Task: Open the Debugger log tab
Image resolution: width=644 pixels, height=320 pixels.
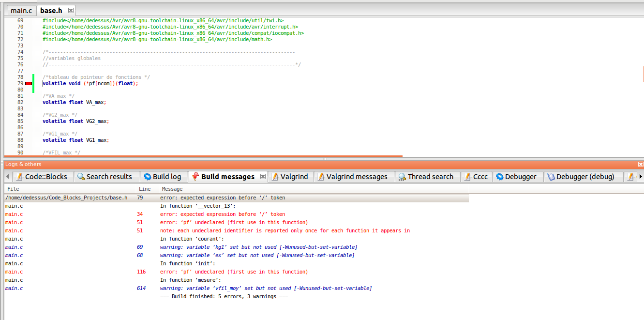Action: pos(517,177)
